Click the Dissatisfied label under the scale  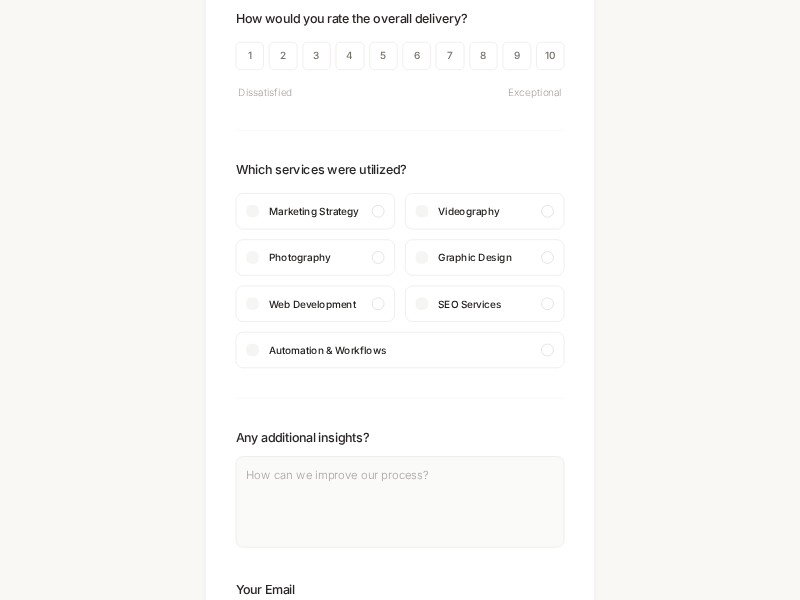[265, 92]
